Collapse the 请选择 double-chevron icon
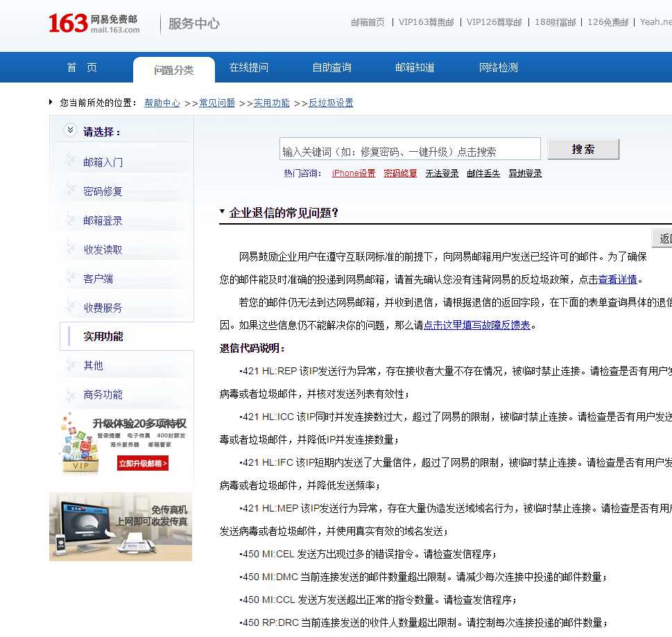672x637 pixels. (x=70, y=130)
